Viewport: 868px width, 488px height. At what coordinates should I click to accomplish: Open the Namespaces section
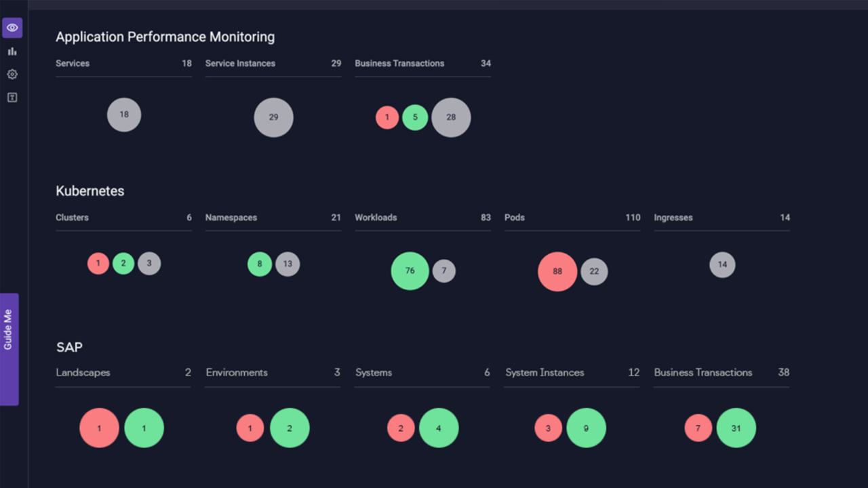click(x=231, y=218)
